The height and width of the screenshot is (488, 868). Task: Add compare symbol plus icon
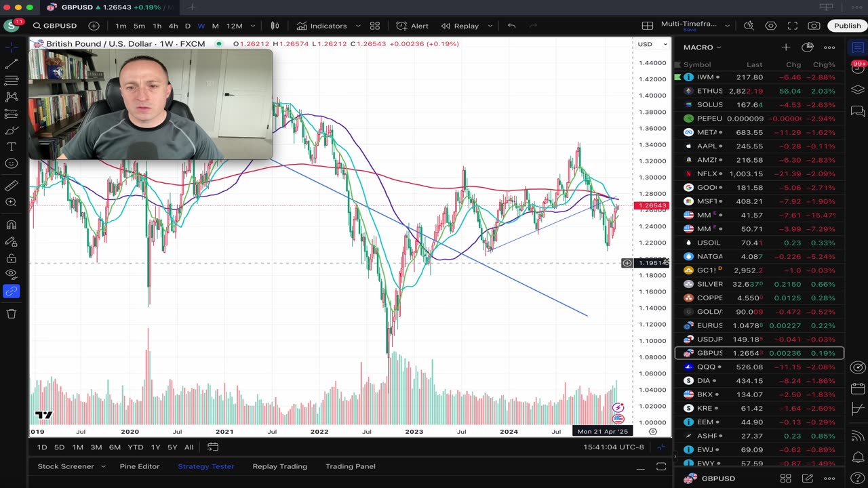[94, 26]
